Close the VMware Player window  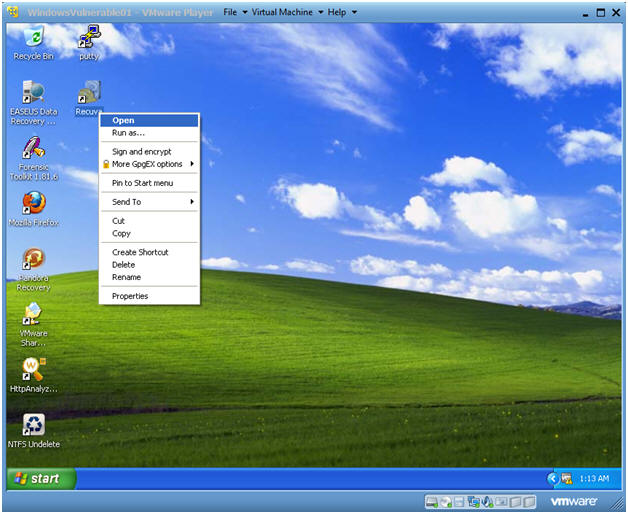coord(616,13)
